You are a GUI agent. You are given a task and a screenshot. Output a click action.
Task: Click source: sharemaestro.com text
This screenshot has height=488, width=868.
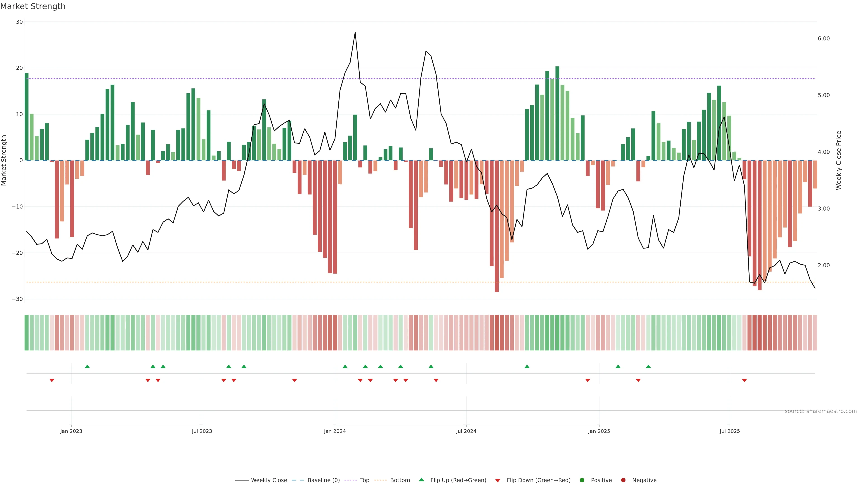[821, 411]
